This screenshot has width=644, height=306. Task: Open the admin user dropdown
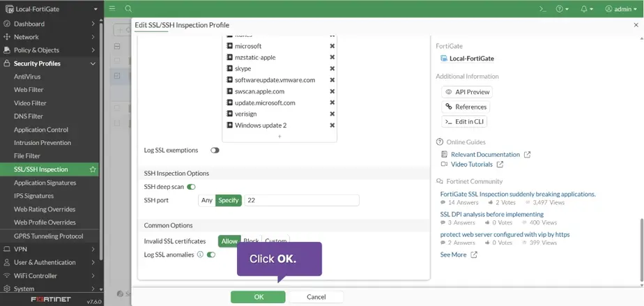620,8
